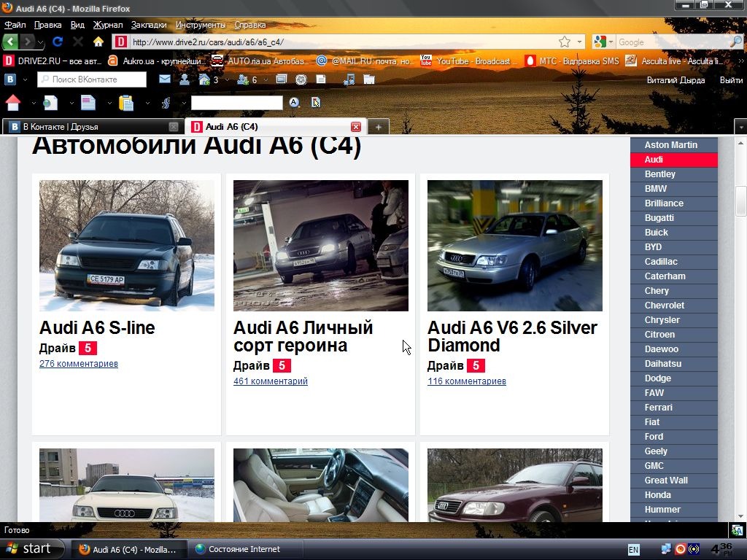Open the VKontakte music note icon
Viewport: 747px width, 560px height.
349,79
